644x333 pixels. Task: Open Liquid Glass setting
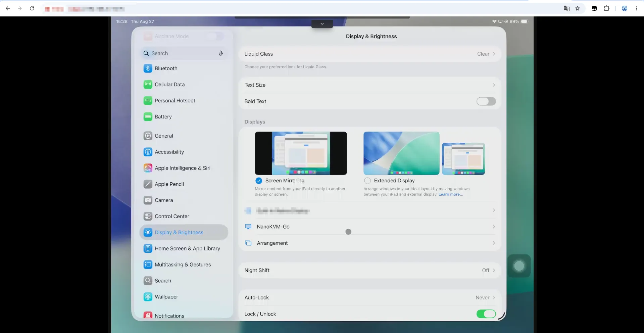(x=370, y=54)
